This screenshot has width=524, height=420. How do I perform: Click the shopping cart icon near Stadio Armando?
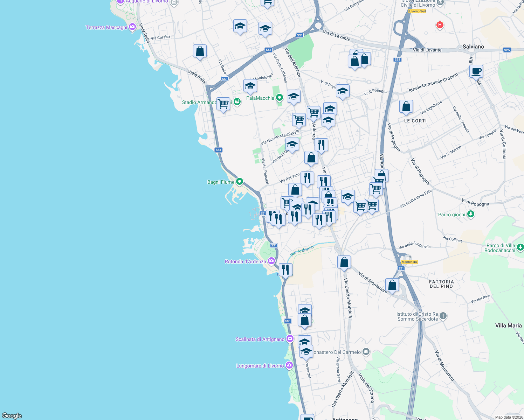pos(223,103)
